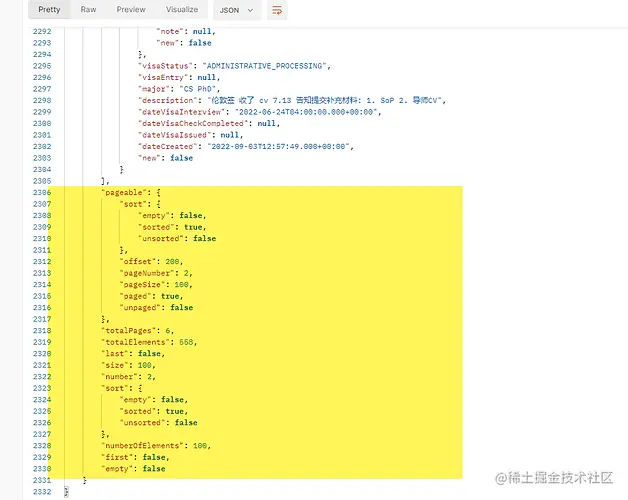The image size is (628, 500).
Task: Click line number 2292
Action: [42, 32]
